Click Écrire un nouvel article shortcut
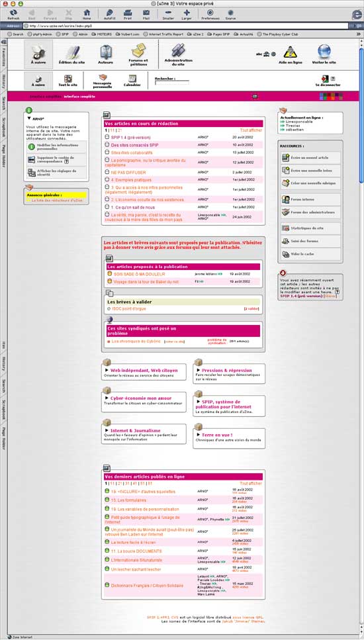Image resolution: width=364 pixels, height=640 pixels. pyautogui.click(x=310, y=158)
